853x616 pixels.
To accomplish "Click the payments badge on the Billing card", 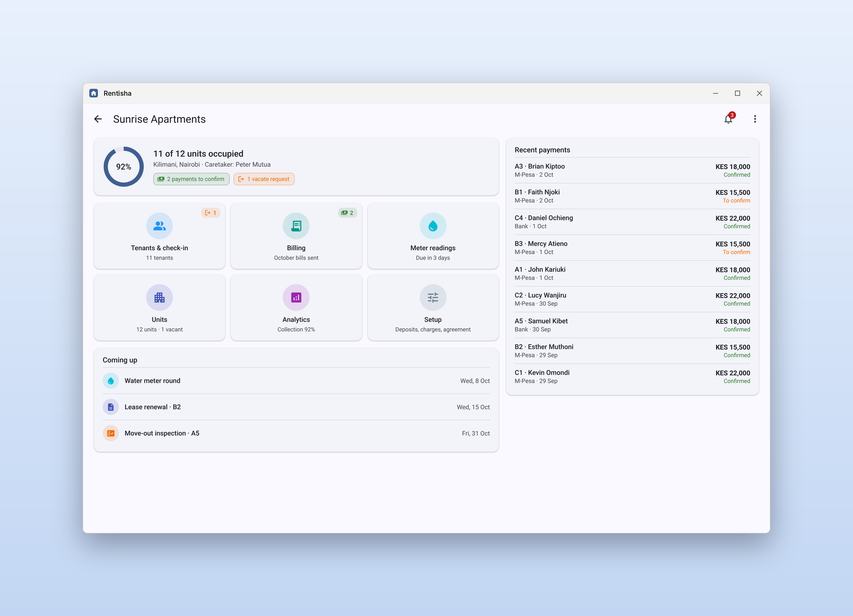I will 347,213.
